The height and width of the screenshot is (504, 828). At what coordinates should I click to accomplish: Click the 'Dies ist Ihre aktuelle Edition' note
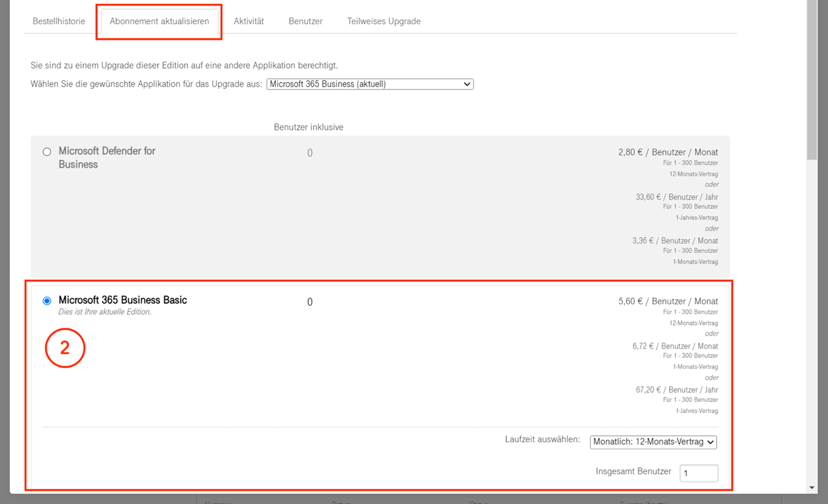[105, 312]
